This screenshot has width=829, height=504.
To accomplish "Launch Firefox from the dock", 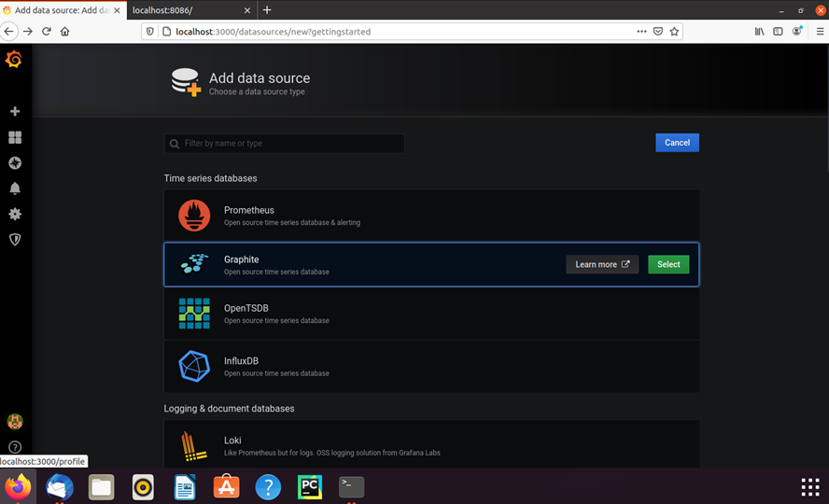I will click(x=18, y=486).
